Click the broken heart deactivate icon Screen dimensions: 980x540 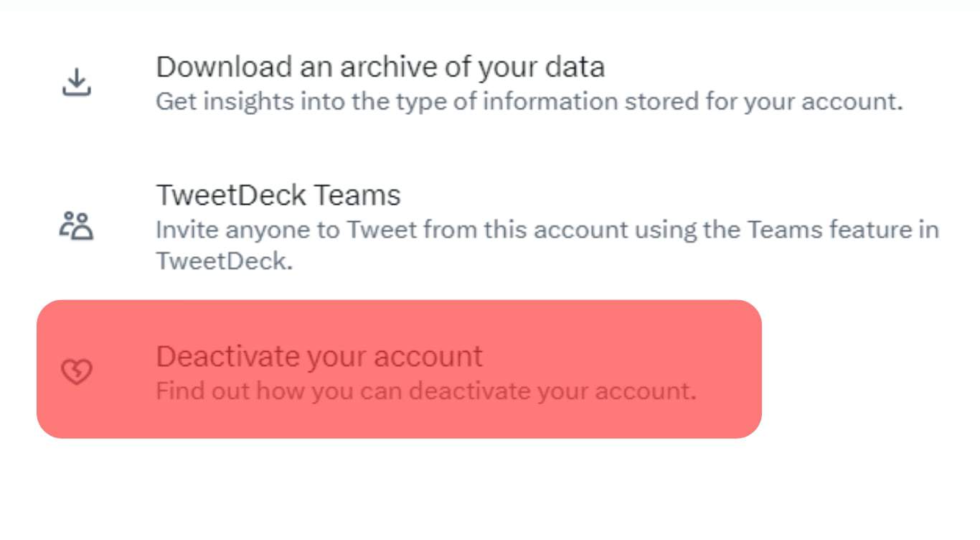tap(76, 372)
